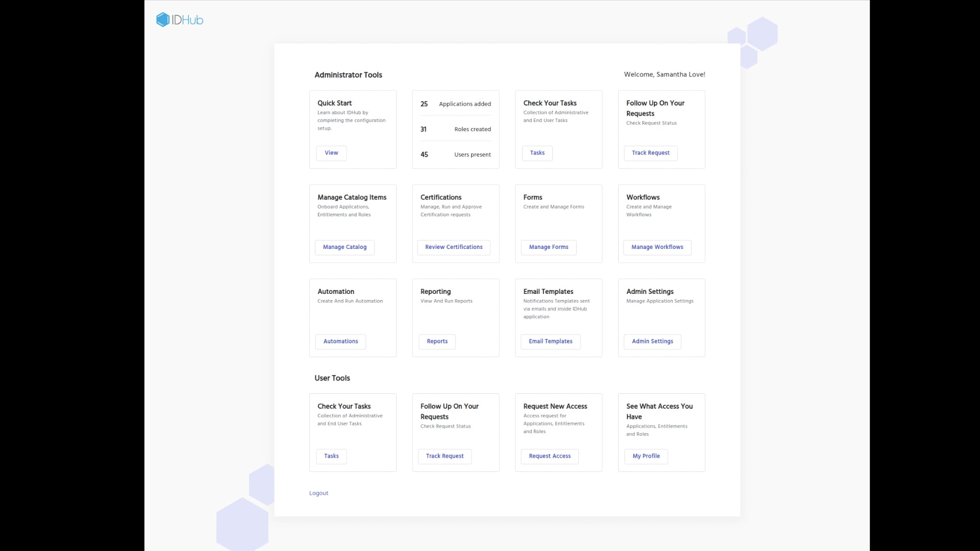Click the Quick Start card title
The height and width of the screenshot is (551, 980).
point(334,103)
